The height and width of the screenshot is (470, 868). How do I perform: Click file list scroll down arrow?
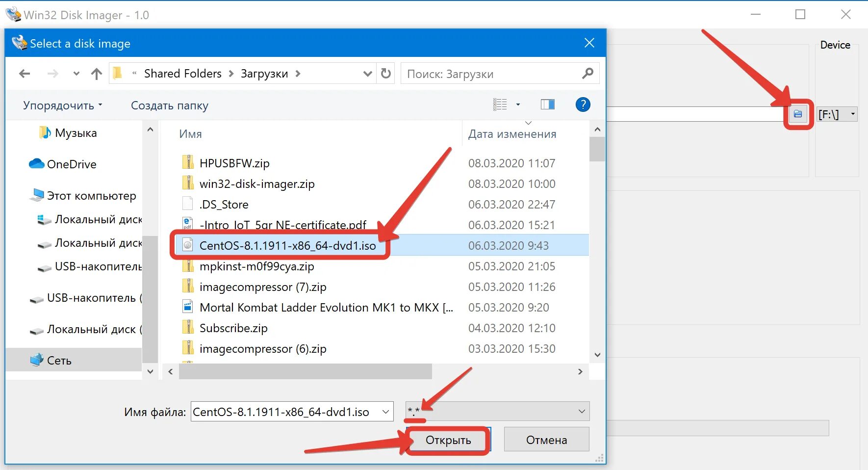tap(597, 355)
